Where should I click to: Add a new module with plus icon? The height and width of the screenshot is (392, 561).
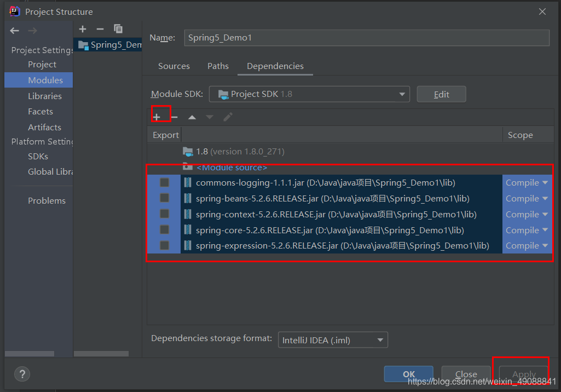83,29
